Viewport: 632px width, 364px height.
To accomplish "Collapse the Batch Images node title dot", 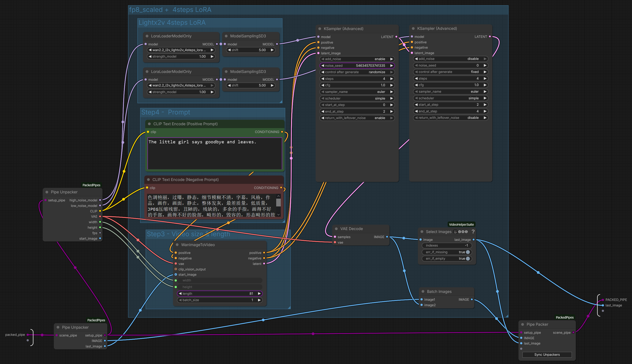I will coord(423,292).
